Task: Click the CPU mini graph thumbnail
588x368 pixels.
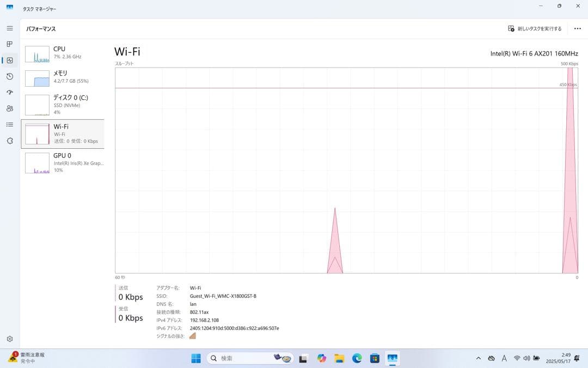Action: tap(37, 54)
